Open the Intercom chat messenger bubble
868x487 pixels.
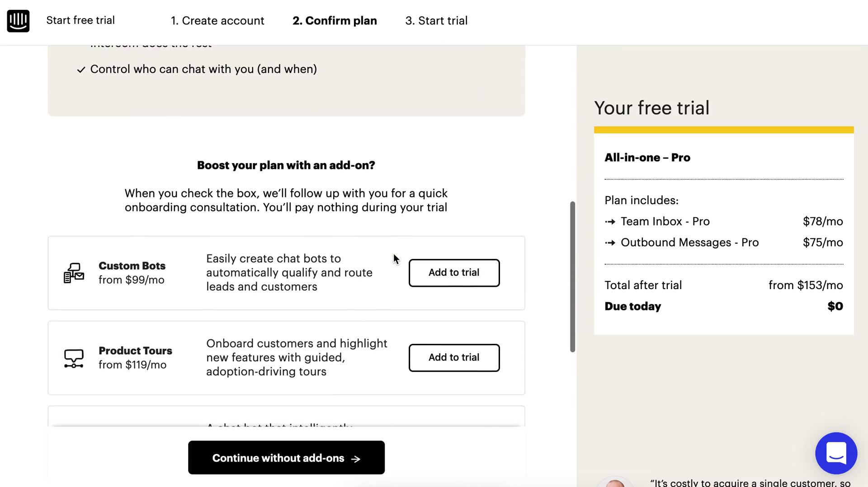coord(836,453)
